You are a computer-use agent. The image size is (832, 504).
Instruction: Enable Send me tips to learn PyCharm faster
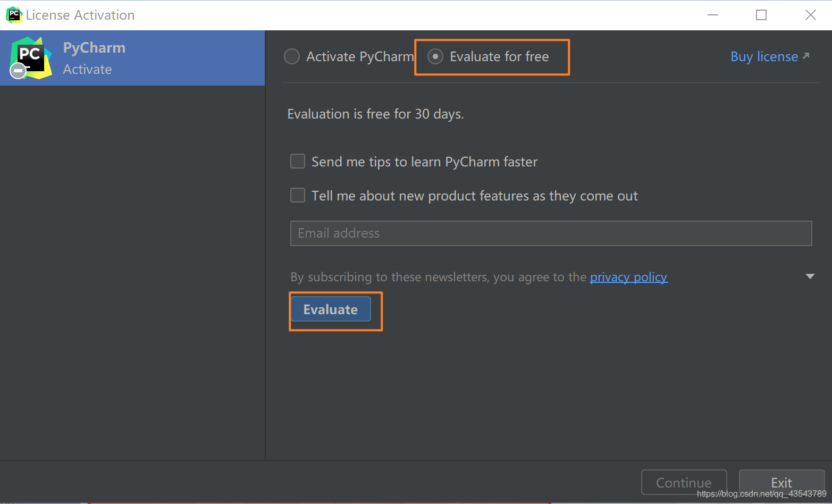298,161
